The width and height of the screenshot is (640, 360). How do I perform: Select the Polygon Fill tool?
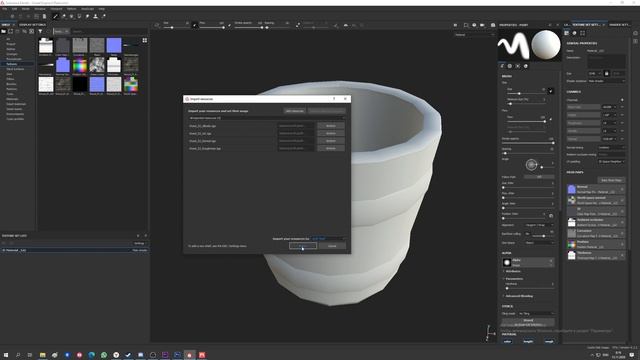79,16
